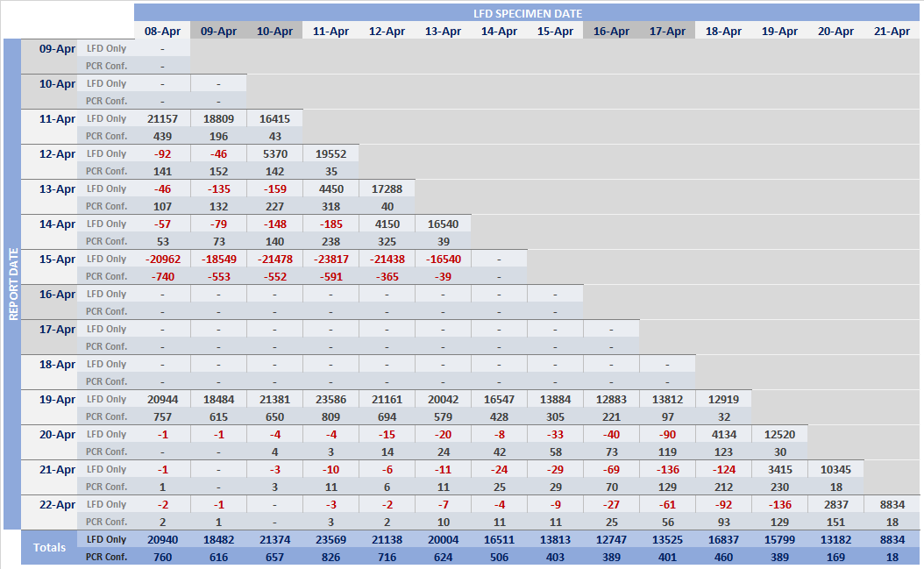The height and width of the screenshot is (569, 924).
Task: Click the PCR Conf. value 151
Action: tap(835, 523)
